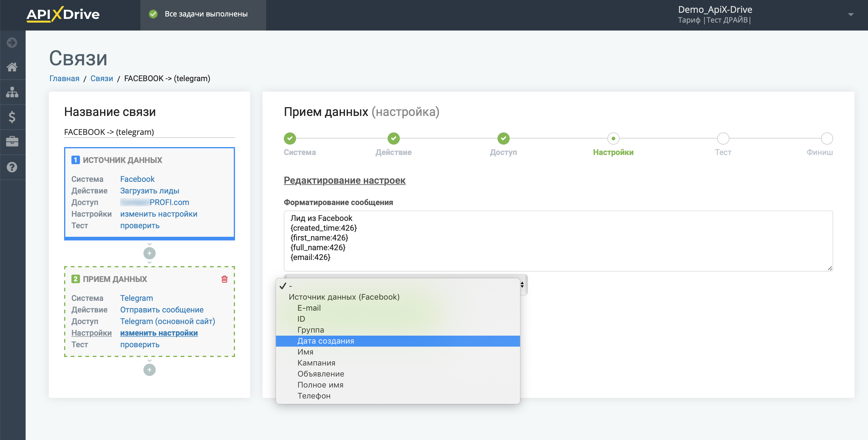Screen dimensions: 868x440
Task: Open the account dropdown arrow in the top bar
Action: pyautogui.click(x=851, y=14)
